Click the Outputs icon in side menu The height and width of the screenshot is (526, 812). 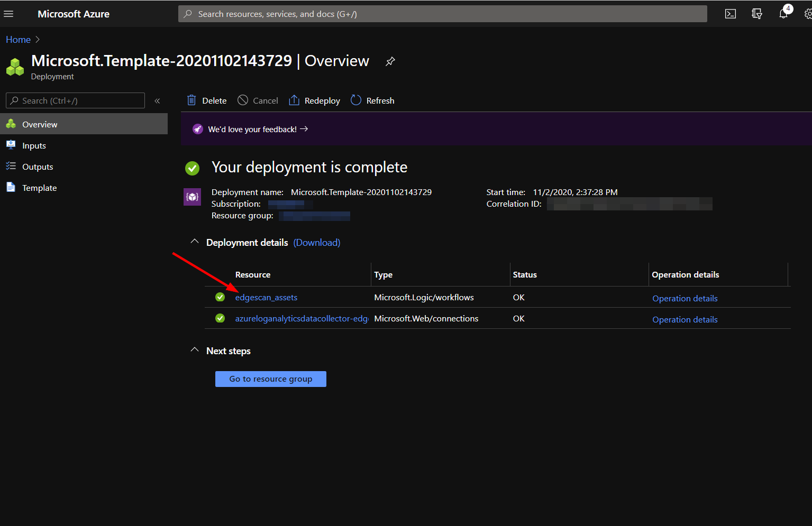(x=11, y=166)
